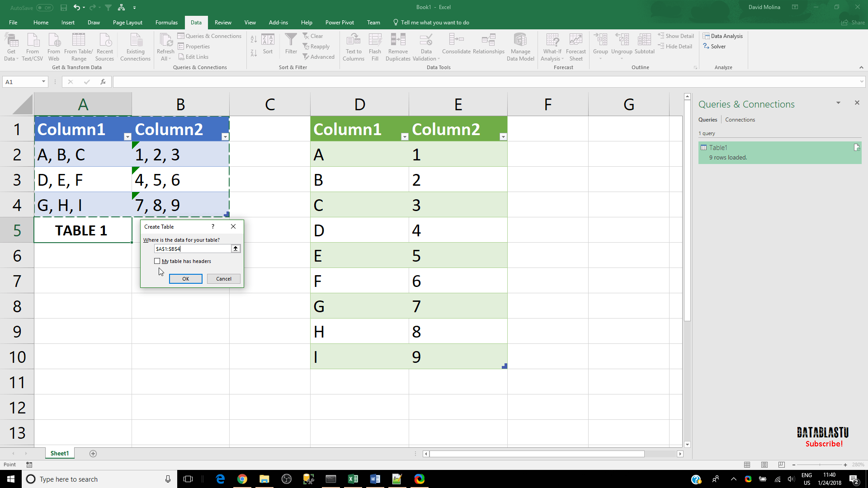Toggle the AutoSave switch

[x=45, y=8]
